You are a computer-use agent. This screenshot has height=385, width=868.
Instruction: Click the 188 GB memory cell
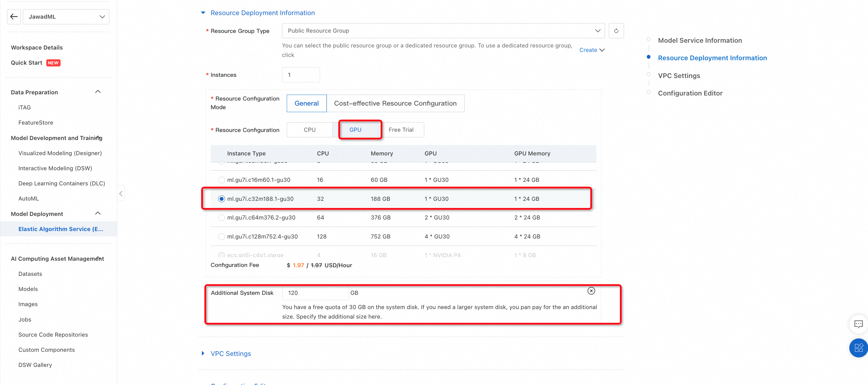380,199
